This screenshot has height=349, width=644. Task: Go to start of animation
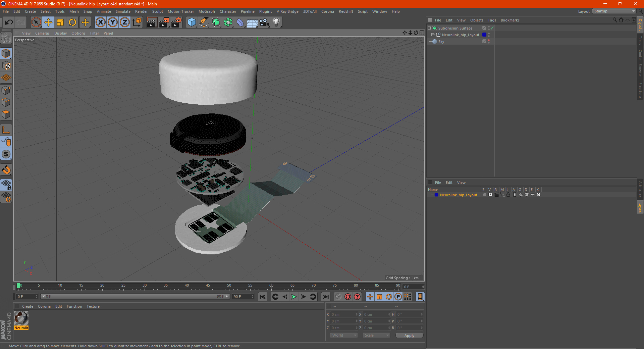(263, 297)
